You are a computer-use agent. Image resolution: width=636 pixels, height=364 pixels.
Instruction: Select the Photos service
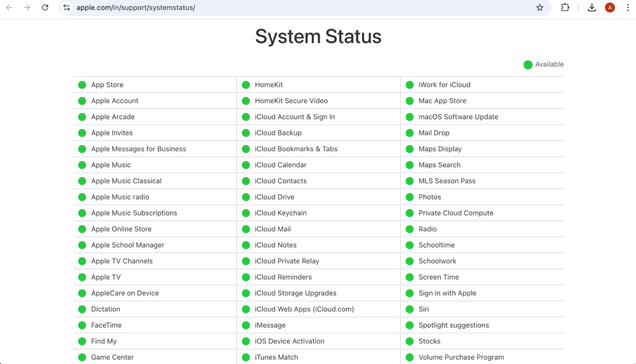click(429, 197)
